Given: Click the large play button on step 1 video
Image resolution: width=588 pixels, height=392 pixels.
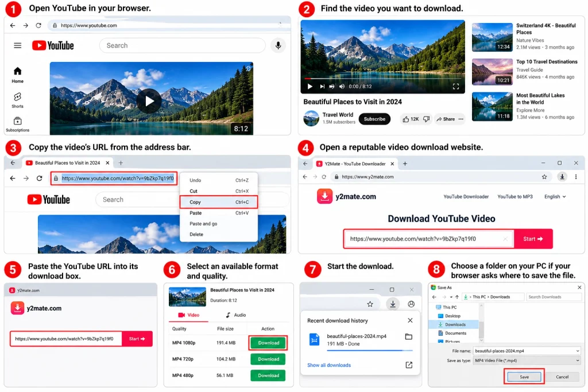Looking at the screenshot, I should 149,101.
